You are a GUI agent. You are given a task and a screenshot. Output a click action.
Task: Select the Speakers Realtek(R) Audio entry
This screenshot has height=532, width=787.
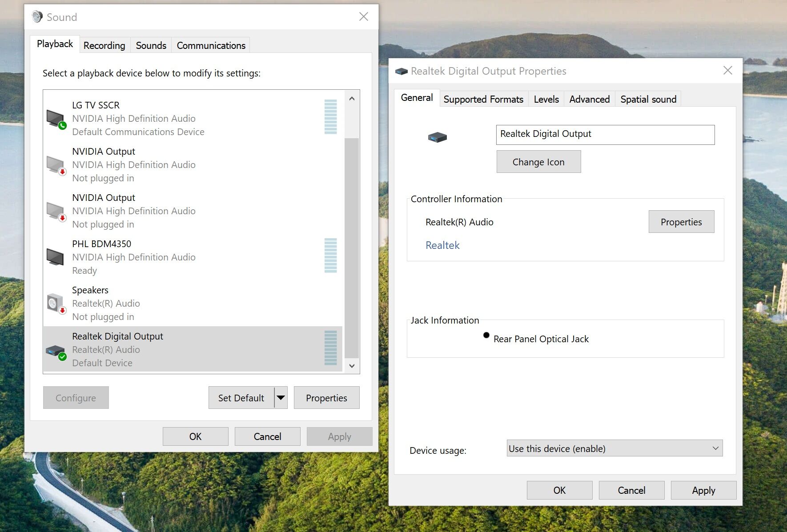pyautogui.click(x=193, y=304)
